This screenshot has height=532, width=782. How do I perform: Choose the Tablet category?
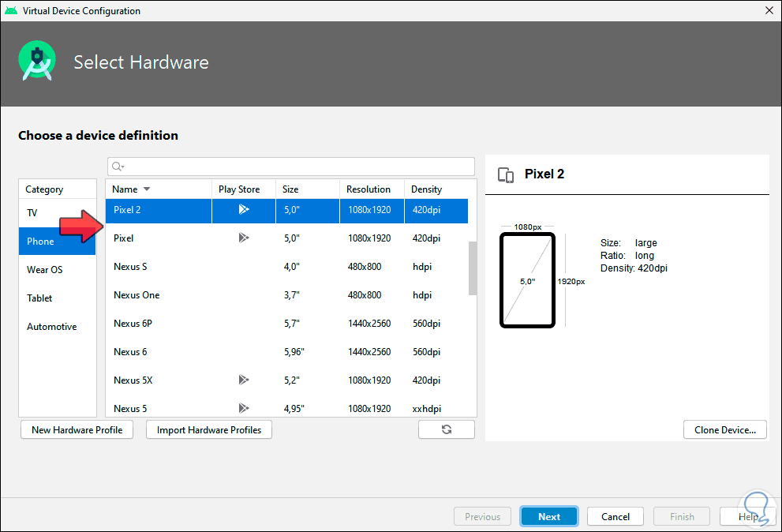[x=39, y=298]
